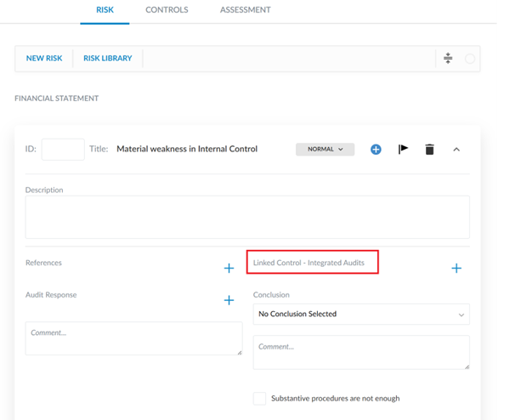Screen dimensions: 510x420
Task: Click into the Description text area
Action: 247,217
